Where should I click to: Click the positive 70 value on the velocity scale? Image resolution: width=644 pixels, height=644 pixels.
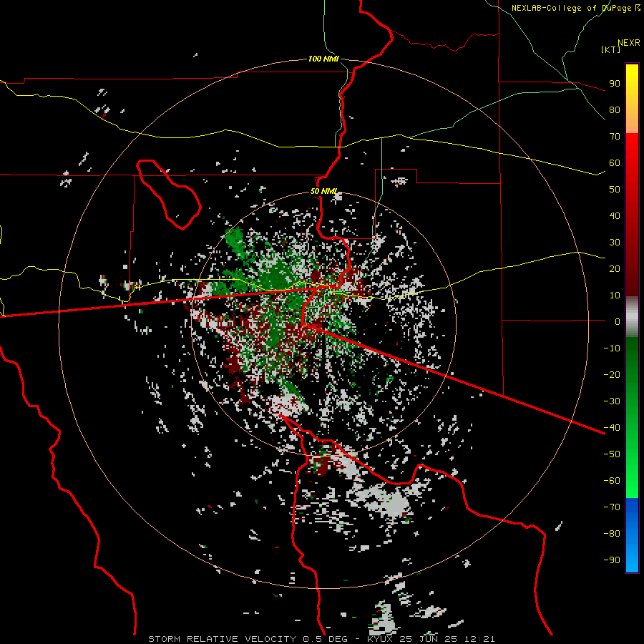pyautogui.click(x=615, y=137)
